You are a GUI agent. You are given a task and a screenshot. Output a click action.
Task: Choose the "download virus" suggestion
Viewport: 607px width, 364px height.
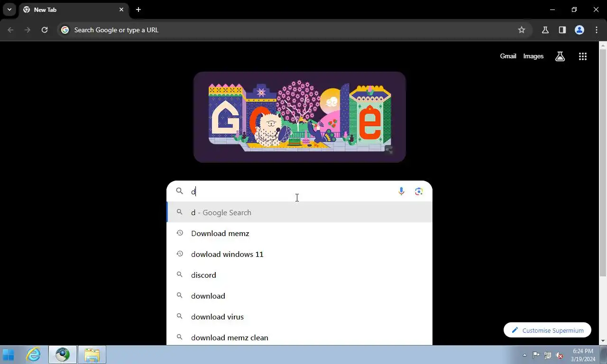click(300, 317)
